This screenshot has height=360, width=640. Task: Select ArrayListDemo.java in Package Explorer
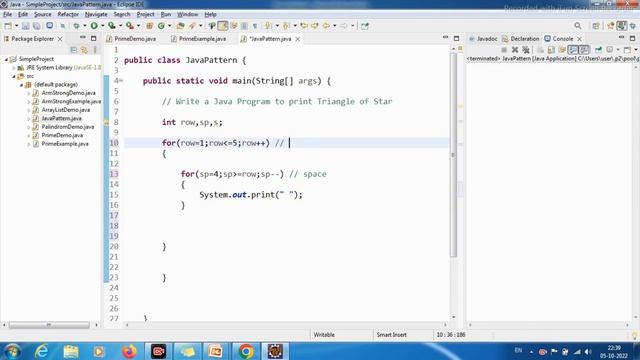(x=66, y=110)
